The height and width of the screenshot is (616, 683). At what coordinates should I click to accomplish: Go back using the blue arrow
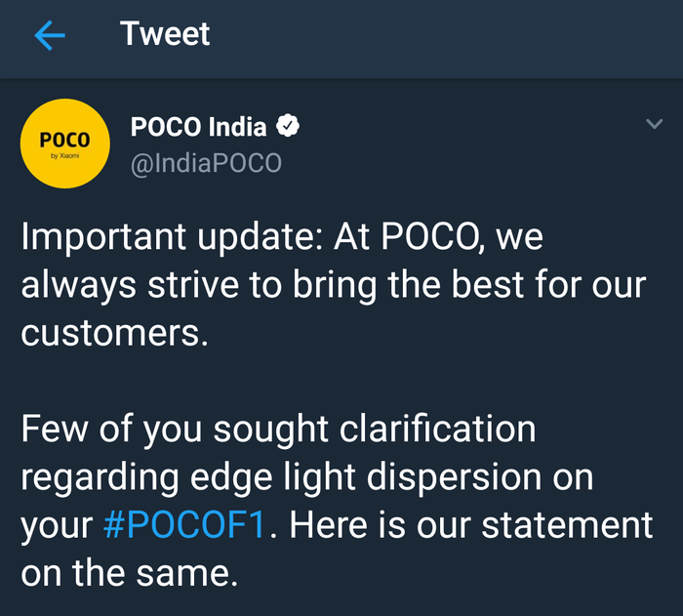[x=50, y=35]
